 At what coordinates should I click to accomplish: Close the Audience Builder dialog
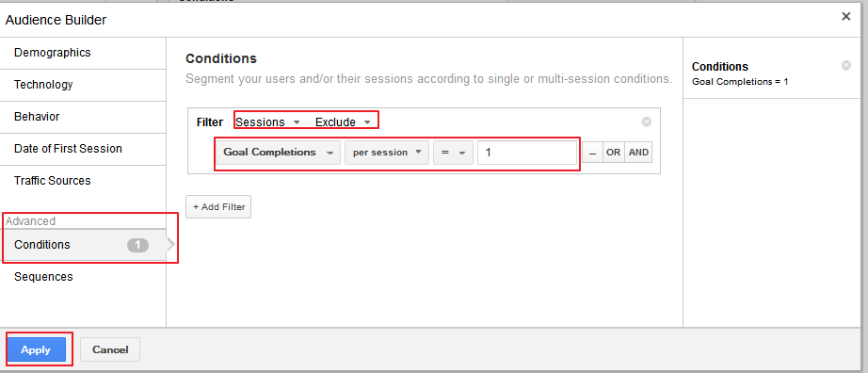[x=845, y=17]
